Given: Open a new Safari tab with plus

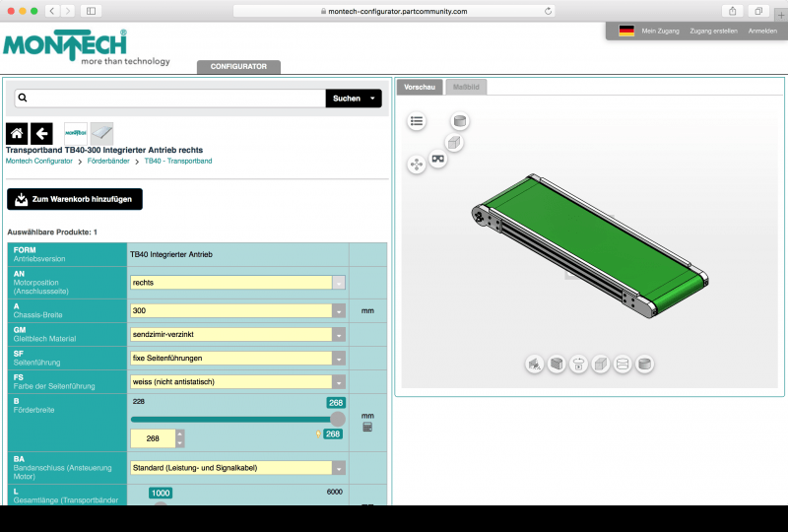Looking at the screenshot, I should tap(781, 15).
